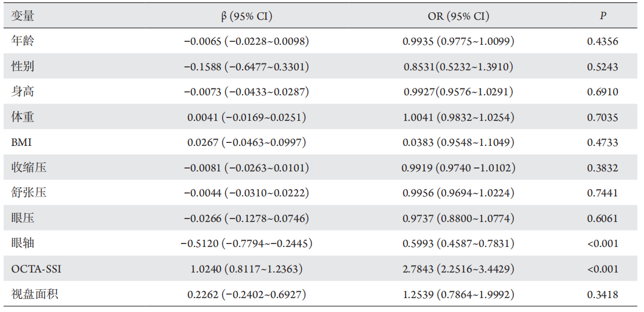Viewport: 644px width, 312px height.
Task: Click the 变量 column header
Action: (x=23, y=16)
